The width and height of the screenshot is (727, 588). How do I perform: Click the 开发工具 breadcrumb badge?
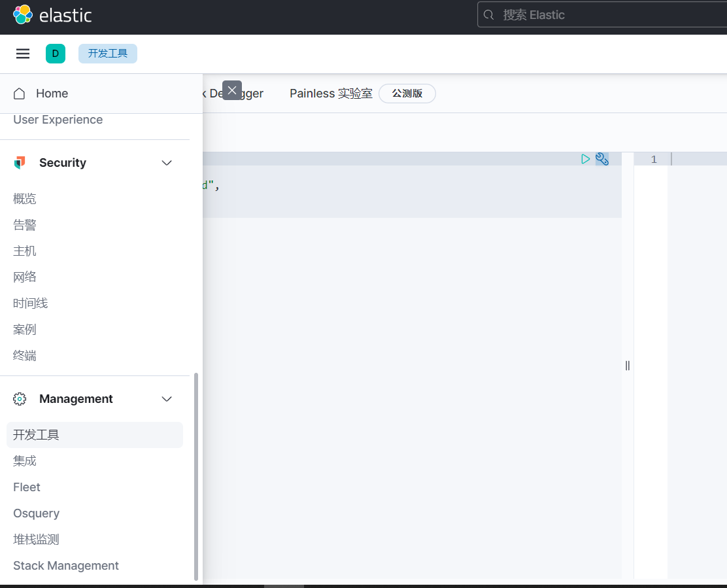tap(108, 54)
